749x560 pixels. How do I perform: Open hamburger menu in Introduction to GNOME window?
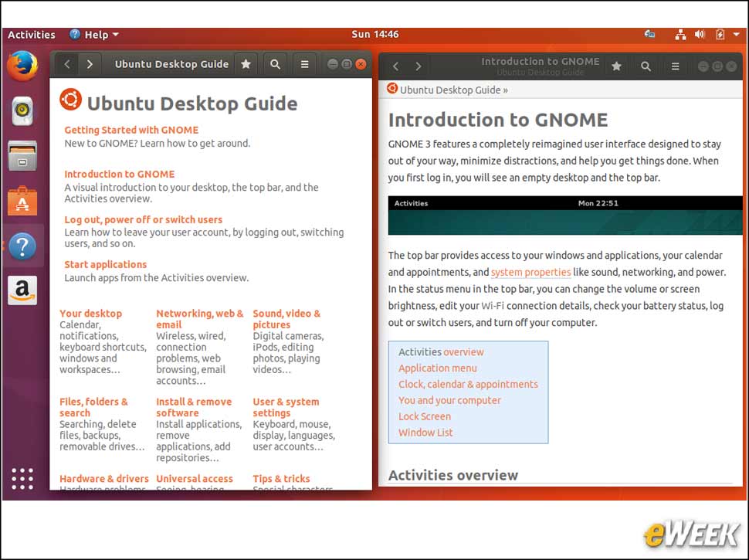click(x=675, y=66)
